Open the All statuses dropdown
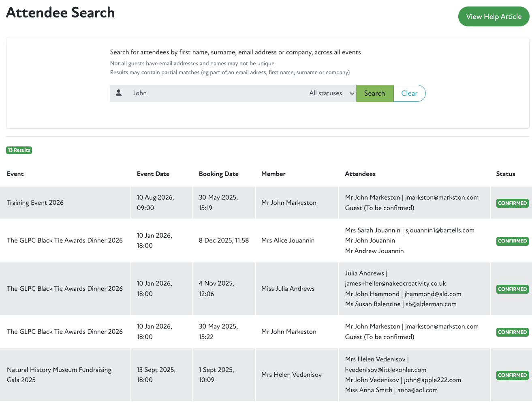This screenshot has height=404, width=532. (326, 93)
